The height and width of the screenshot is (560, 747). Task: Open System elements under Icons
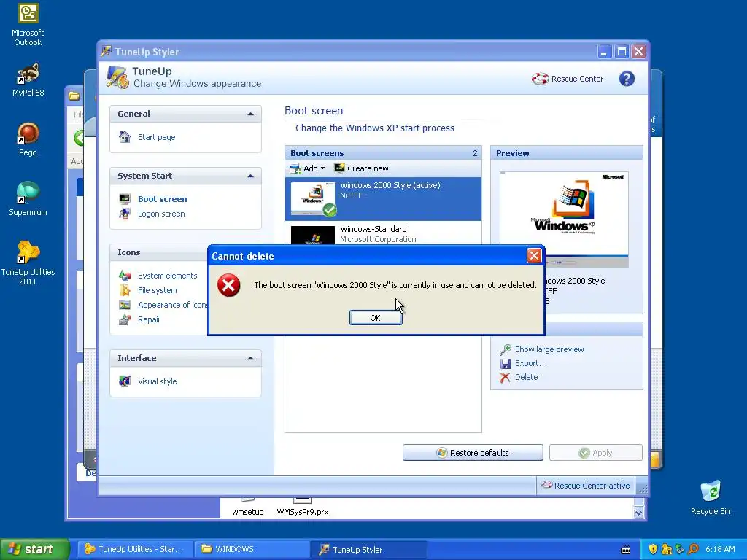pos(167,276)
